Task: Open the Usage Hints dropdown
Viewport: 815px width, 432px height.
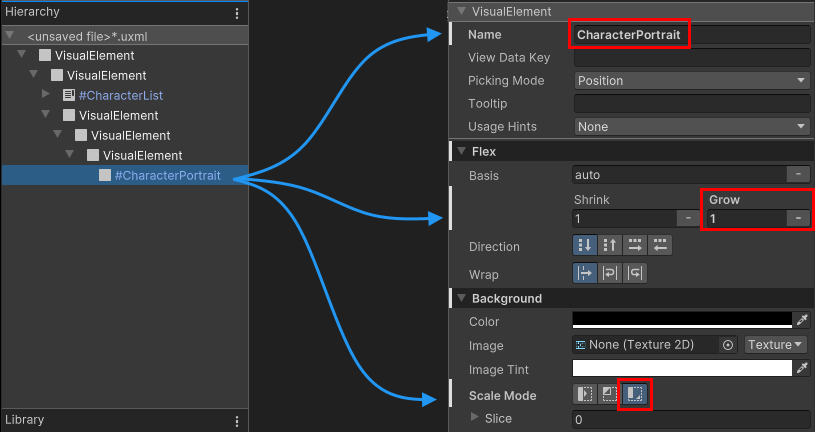Action: pos(691,127)
